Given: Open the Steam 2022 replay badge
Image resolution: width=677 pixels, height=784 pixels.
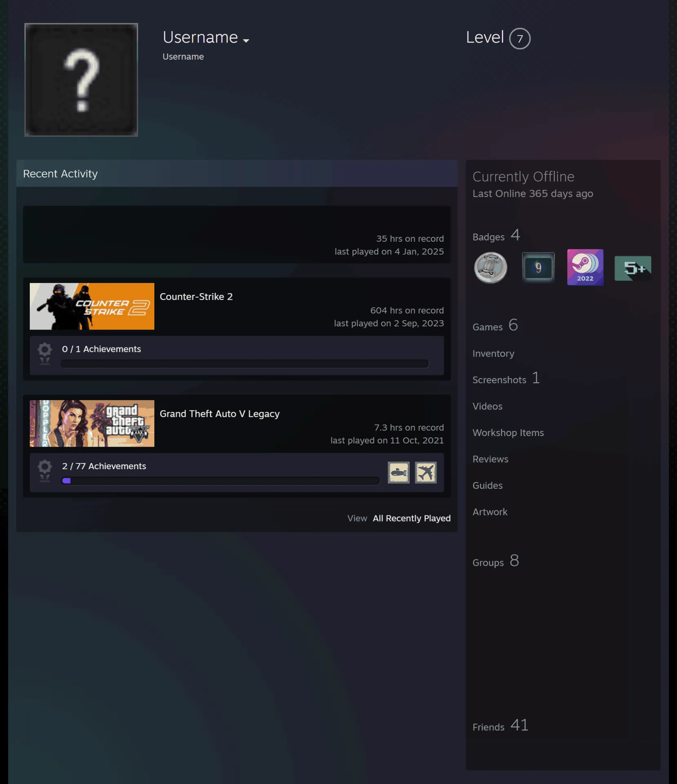Looking at the screenshot, I should point(585,267).
